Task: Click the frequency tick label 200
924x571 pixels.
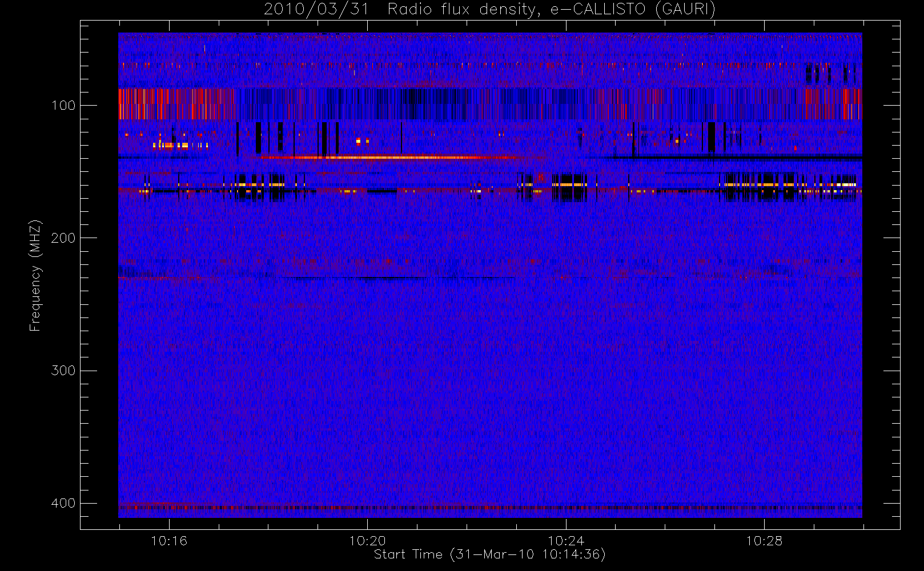Action: 63,238
